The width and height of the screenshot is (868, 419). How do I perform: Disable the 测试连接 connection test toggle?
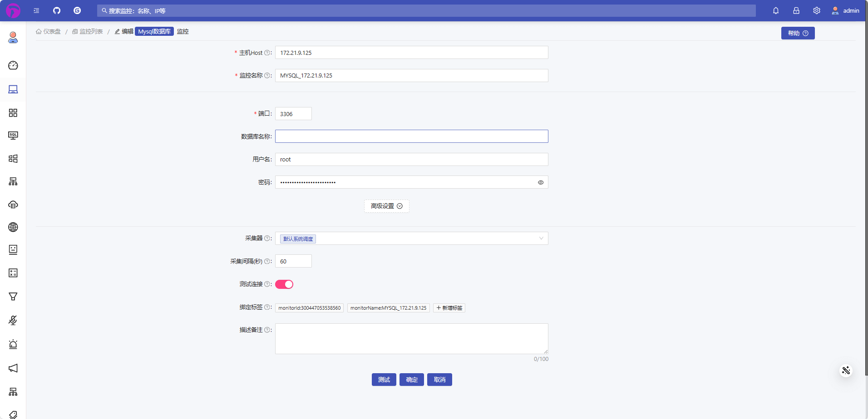284,284
